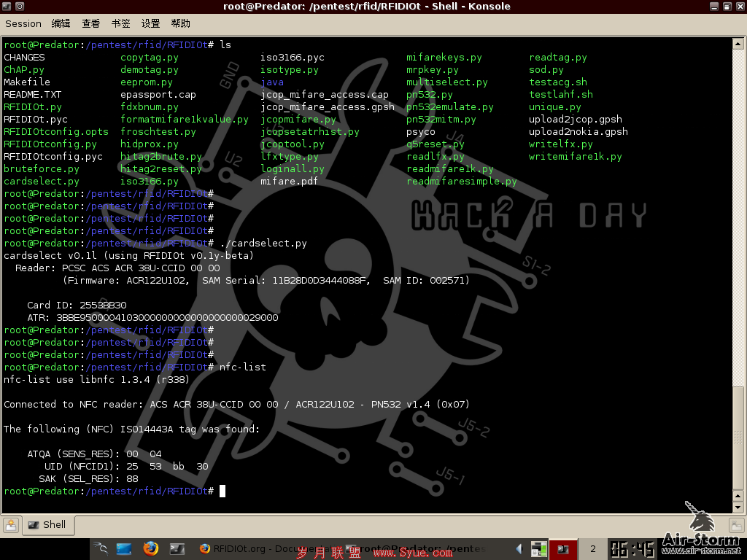Click writemifare1k.py in the listing
Viewport: 747px width, 560px height.
[576, 156]
